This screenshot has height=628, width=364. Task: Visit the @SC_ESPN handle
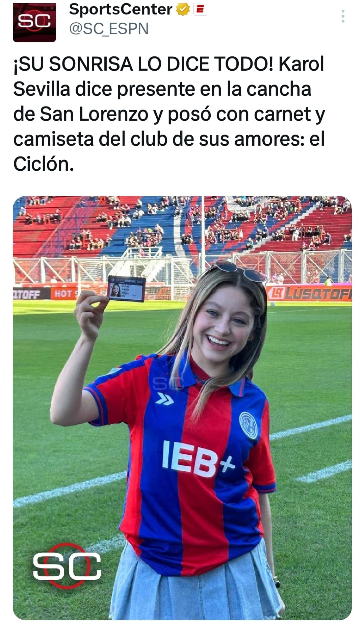tap(109, 29)
